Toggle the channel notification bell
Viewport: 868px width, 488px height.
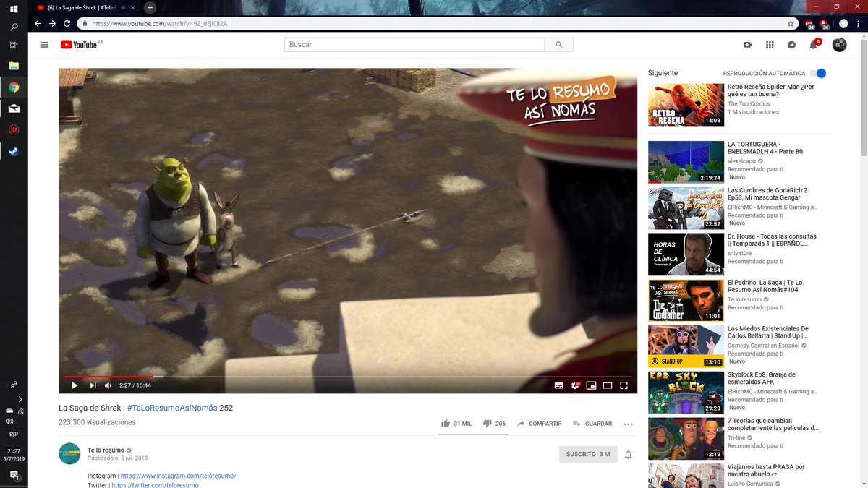(629, 455)
